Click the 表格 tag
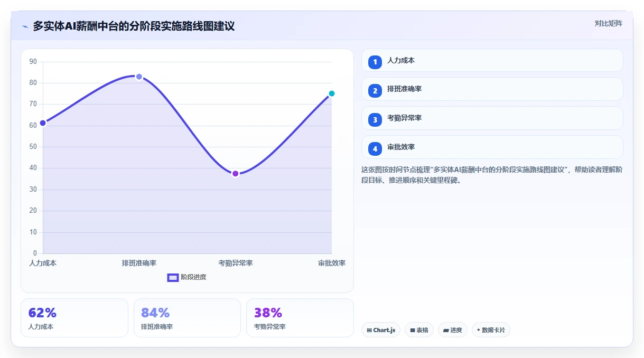 coord(419,330)
